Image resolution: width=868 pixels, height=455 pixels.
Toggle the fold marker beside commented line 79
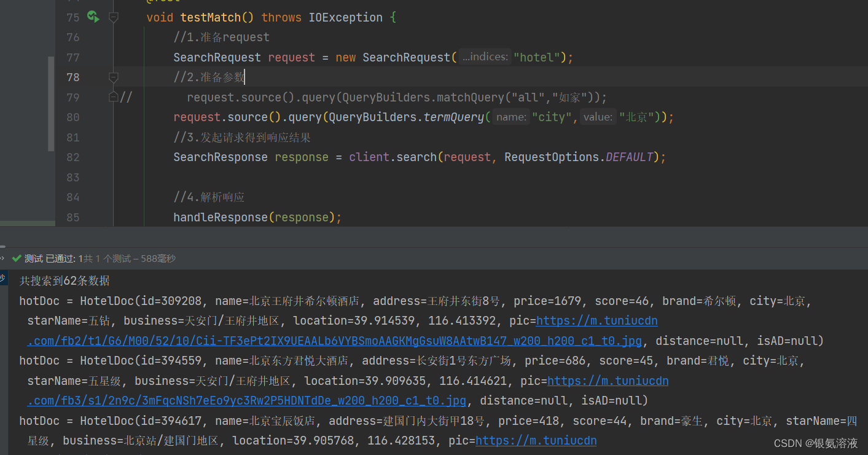113,97
